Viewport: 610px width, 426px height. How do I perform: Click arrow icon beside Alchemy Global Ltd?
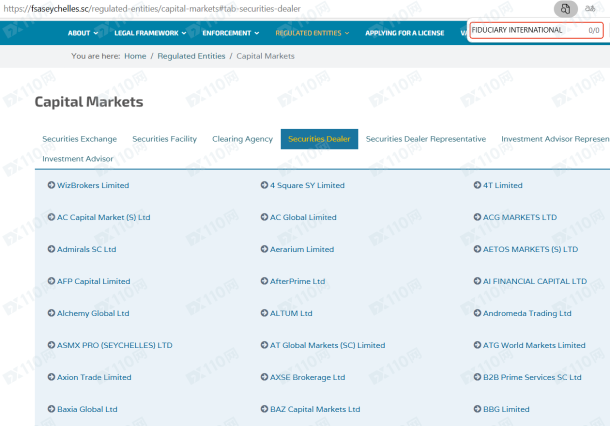(51, 313)
